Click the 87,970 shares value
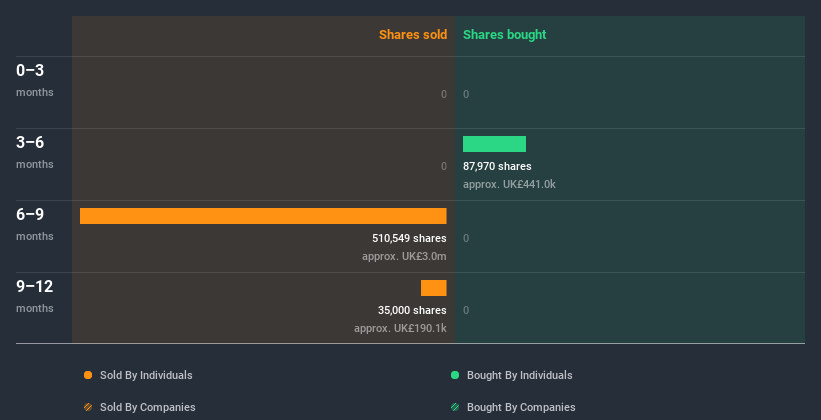 (497, 166)
